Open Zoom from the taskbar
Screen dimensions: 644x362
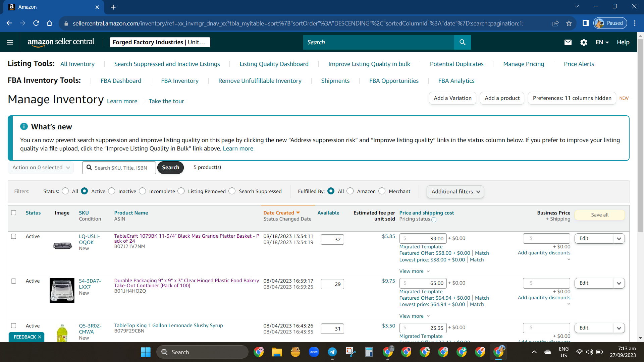tap(314, 352)
